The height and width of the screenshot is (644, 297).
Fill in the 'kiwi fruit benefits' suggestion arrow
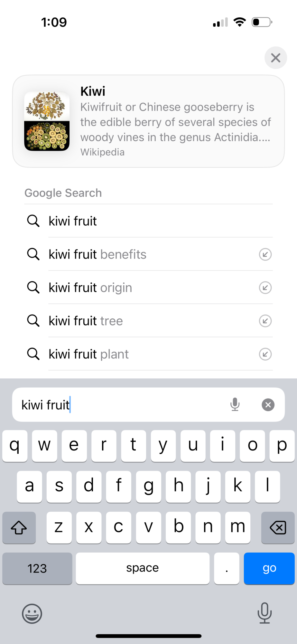265,254
